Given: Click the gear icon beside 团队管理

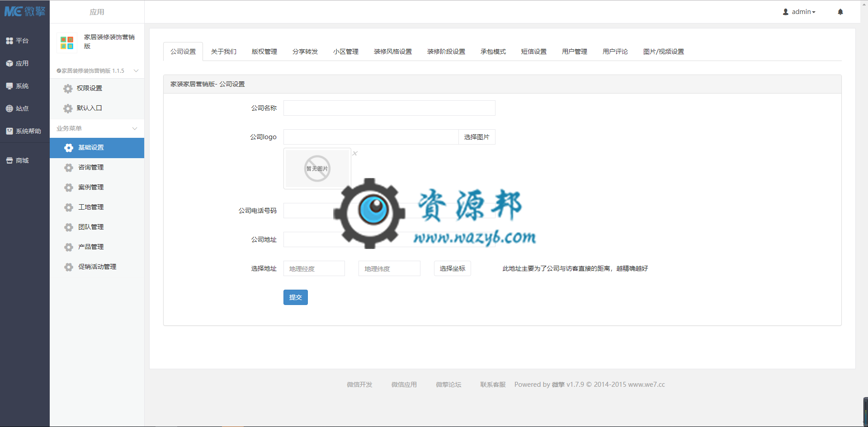Looking at the screenshot, I should coord(69,227).
